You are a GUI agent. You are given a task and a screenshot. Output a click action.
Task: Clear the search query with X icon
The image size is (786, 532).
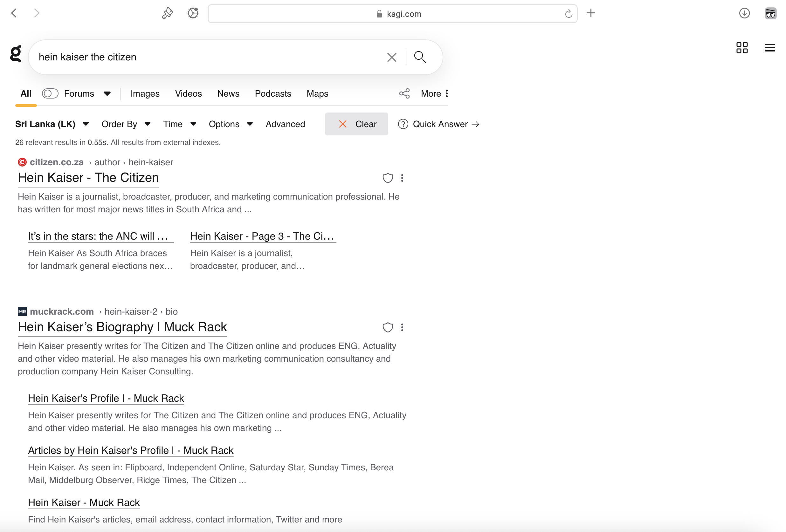click(391, 57)
